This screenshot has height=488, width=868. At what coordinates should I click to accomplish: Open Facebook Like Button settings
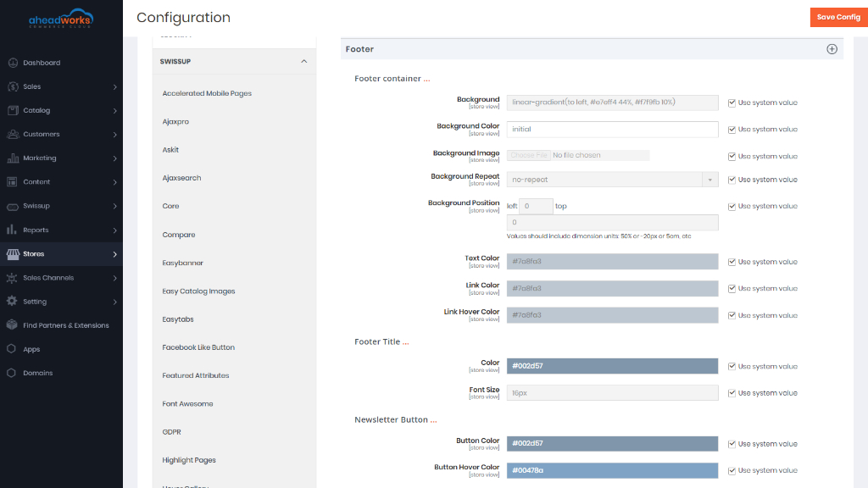coord(198,347)
